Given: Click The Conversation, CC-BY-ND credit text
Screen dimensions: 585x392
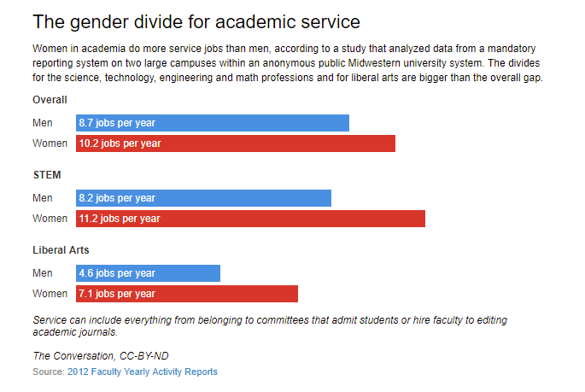Looking at the screenshot, I should click(95, 355).
